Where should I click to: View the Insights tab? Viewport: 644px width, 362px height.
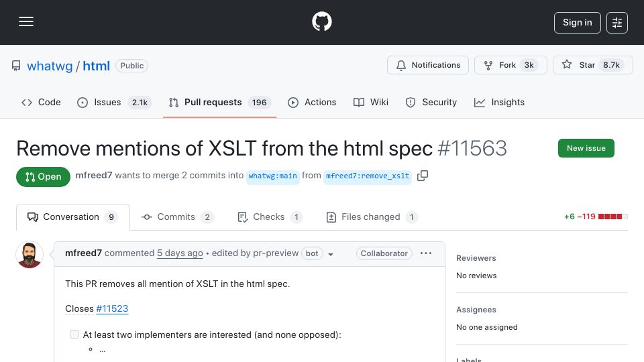pyautogui.click(x=499, y=102)
